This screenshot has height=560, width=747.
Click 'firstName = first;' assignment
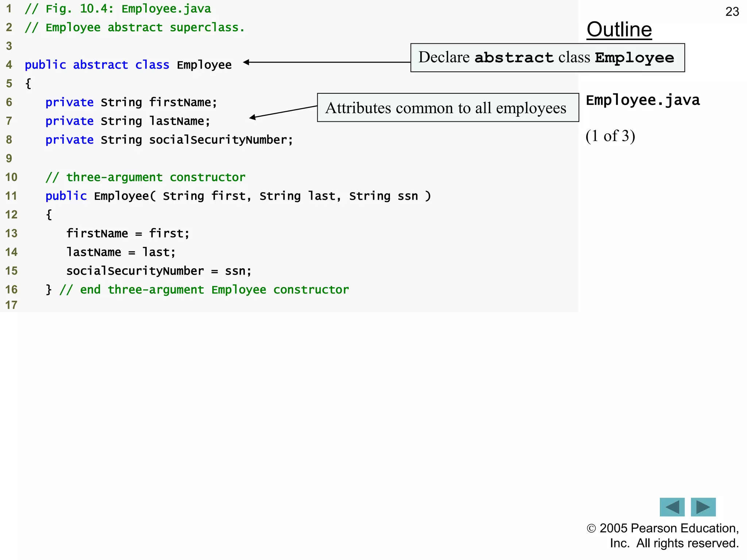pyautogui.click(x=128, y=233)
